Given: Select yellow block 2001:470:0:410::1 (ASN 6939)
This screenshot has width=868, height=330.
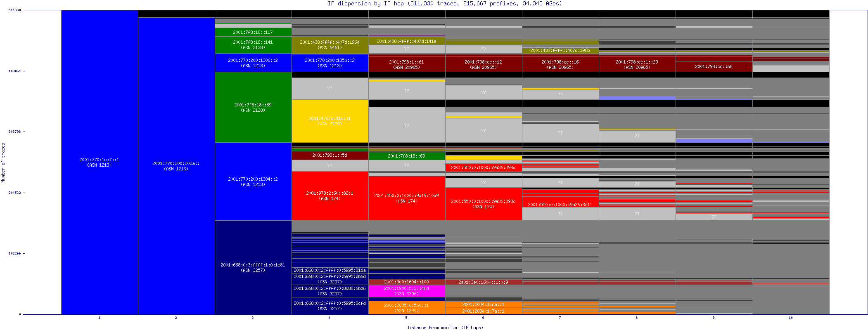Looking at the screenshot, I should 330,121.
